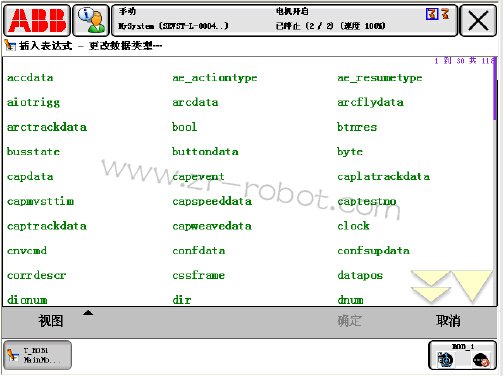The image size is (503, 376).
Task: Select the accdata data type
Action: click(x=30, y=78)
